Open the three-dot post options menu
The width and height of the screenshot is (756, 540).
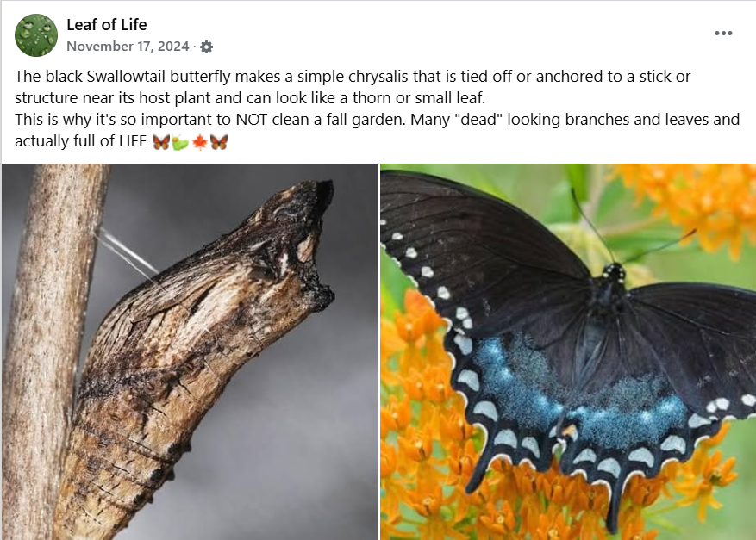click(x=723, y=34)
